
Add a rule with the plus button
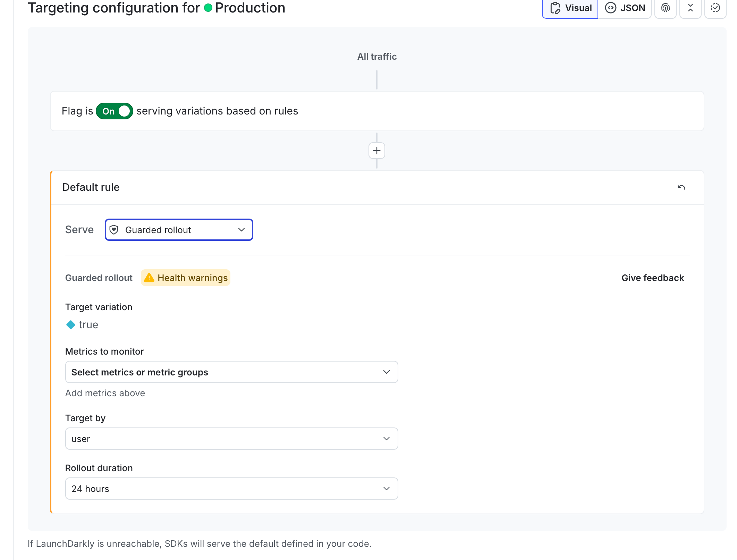click(x=376, y=151)
